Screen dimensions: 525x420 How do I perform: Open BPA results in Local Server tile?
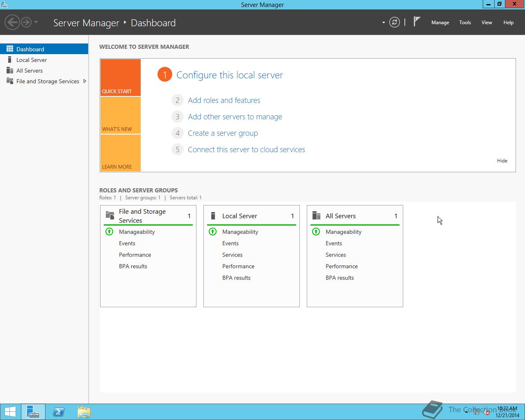(236, 278)
